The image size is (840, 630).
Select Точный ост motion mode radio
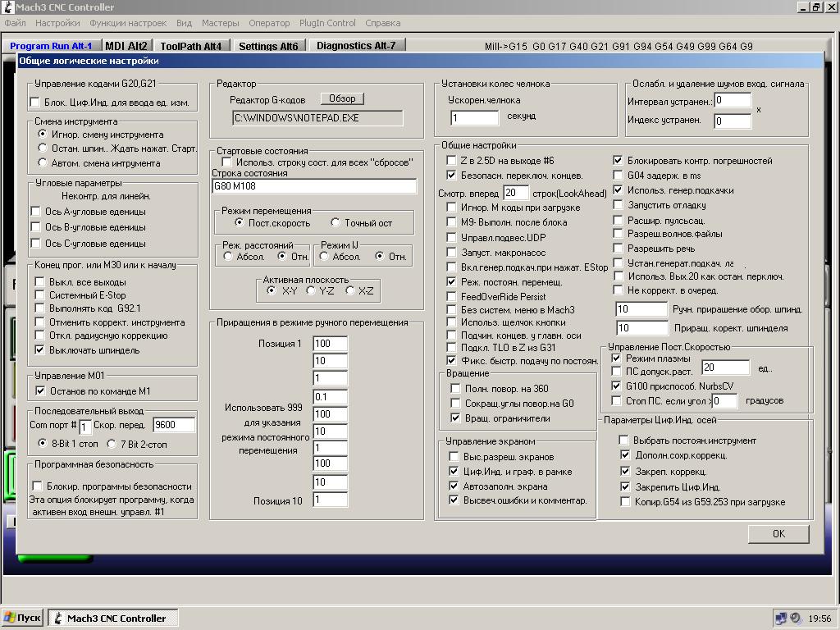coord(336,222)
